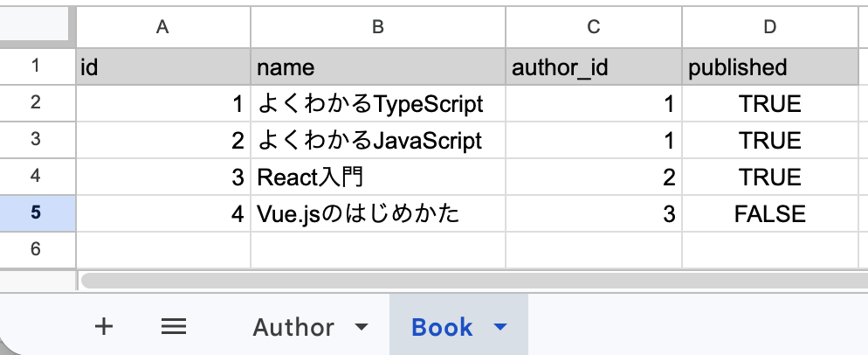This screenshot has width=868, height=355.
Task: Select author_id cell in the JavaScript row
Action: tap(594, 140)
